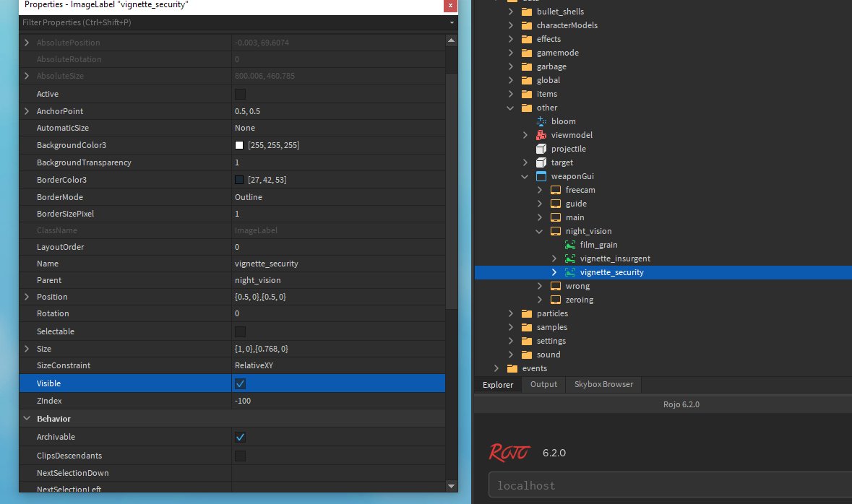Click the particles folder icon
852x504 pixels.
pos(527,313)
